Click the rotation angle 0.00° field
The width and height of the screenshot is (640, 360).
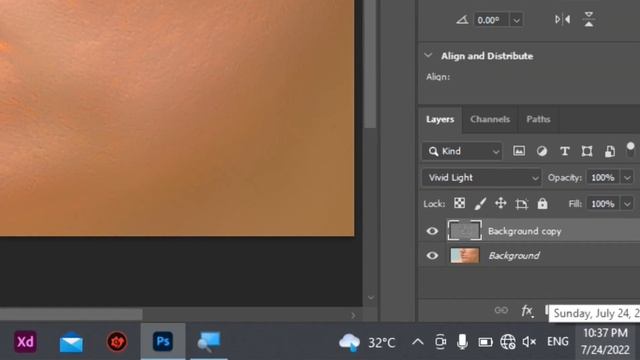click(x=491, y=20)
